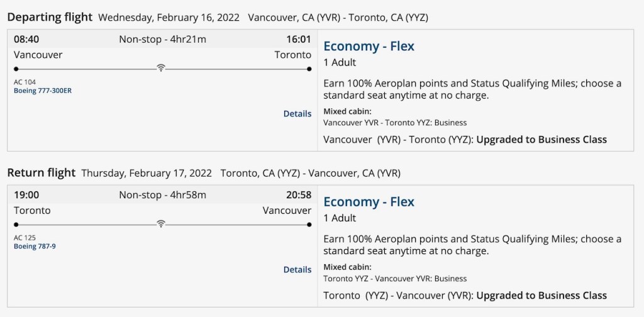Open Details for the Toronto to Vancouver flight
The image size is (644, 317).
[297, 270]
